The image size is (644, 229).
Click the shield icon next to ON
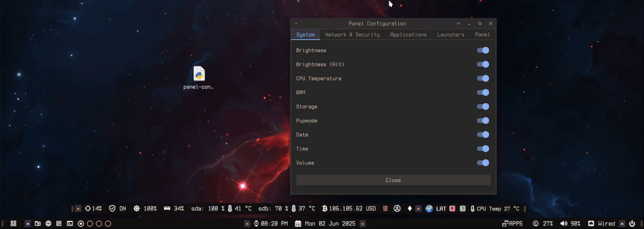pyautogui.click(x=112, y=208)
